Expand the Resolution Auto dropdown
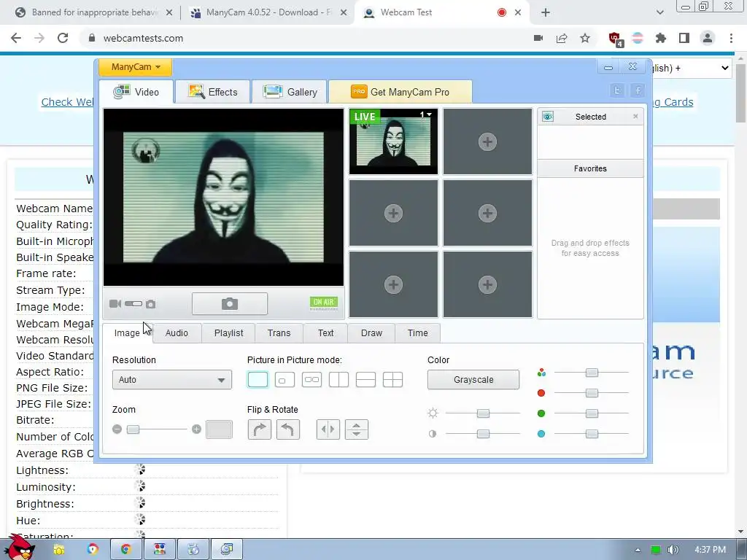Image resolution: width=747 pixels, height=560 pixels. coord(172,379)
